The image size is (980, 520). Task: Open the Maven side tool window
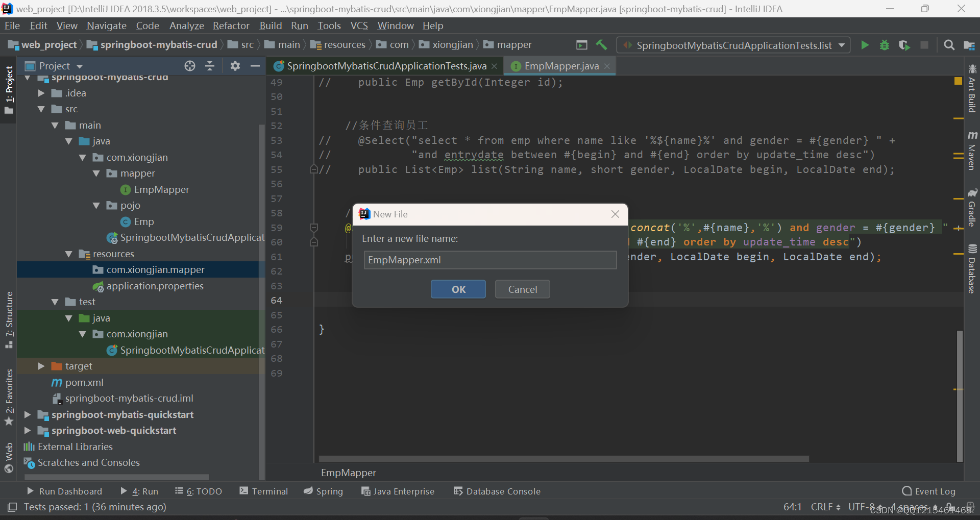point(972,150)
